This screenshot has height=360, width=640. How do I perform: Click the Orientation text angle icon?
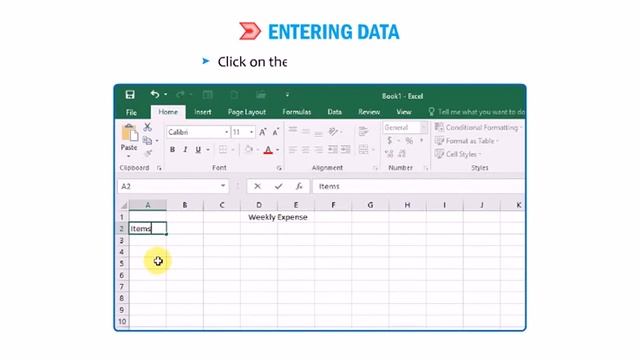click(x=333, y=131)
